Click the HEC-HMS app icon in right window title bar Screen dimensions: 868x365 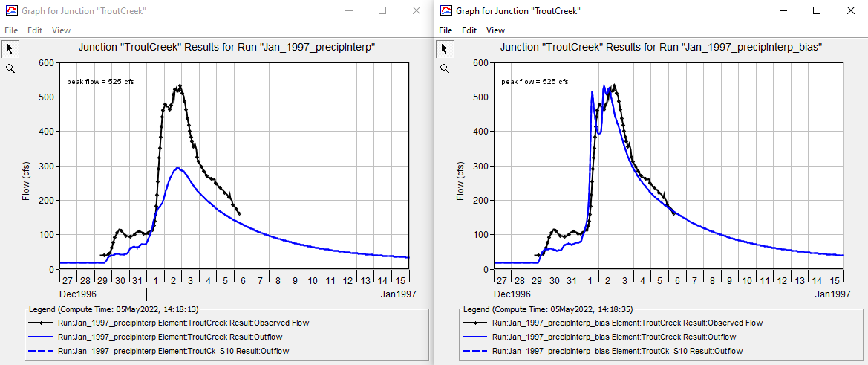[x=445, y=10]
